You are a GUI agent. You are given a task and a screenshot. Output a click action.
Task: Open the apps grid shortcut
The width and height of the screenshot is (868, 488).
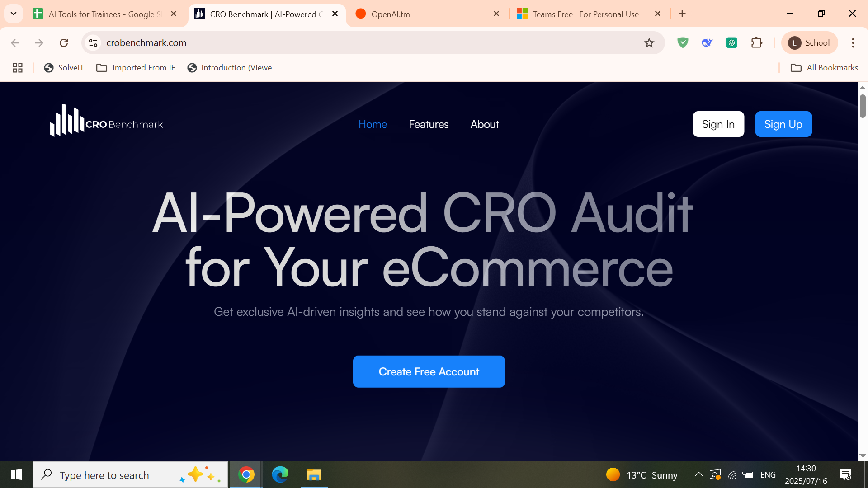pos(18,68)
